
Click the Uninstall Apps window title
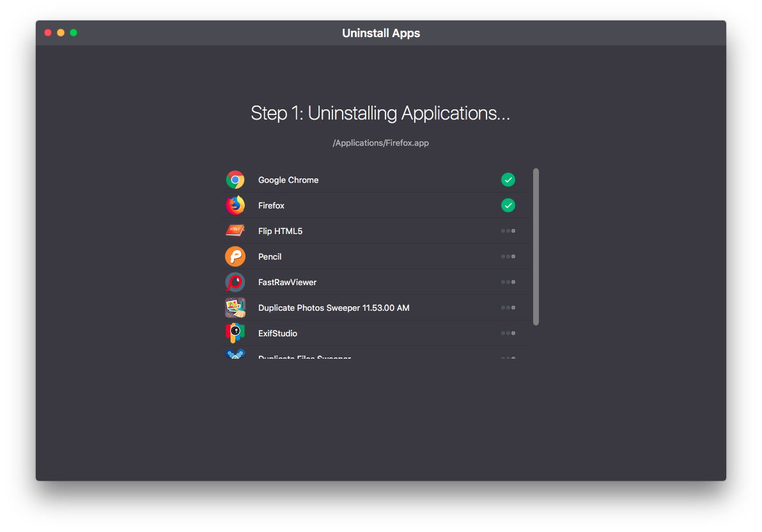point(381,33)
